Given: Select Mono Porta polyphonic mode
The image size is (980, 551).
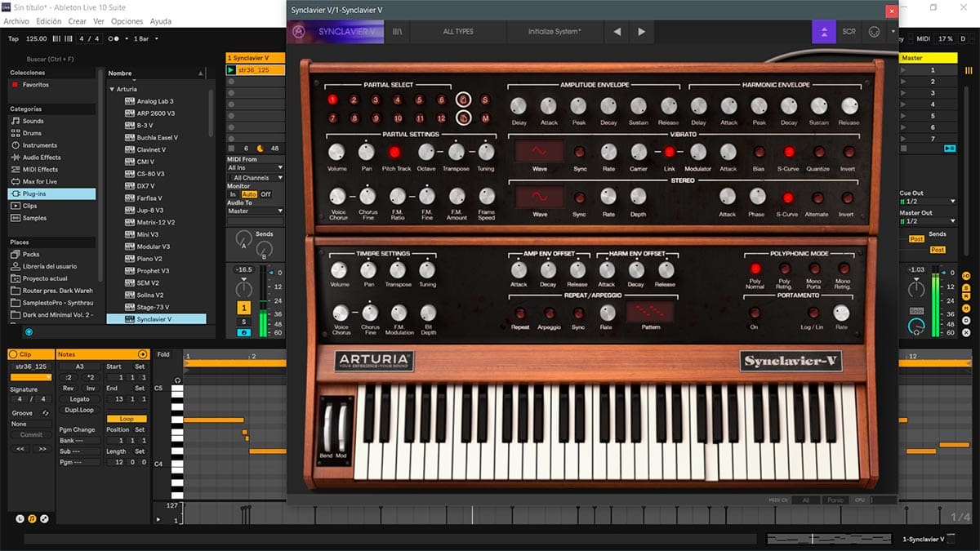Looking at the screenshot, I should [x=814, y=269].
